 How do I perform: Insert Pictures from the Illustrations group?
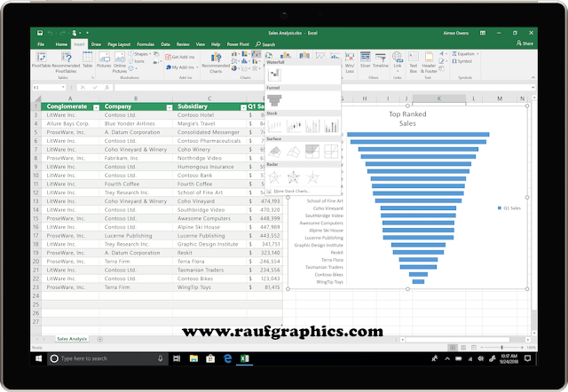point(104,59)
